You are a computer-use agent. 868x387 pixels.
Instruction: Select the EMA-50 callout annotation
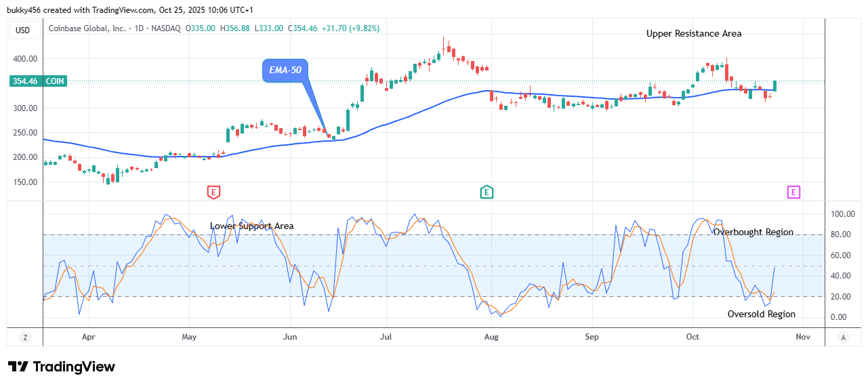285,70
